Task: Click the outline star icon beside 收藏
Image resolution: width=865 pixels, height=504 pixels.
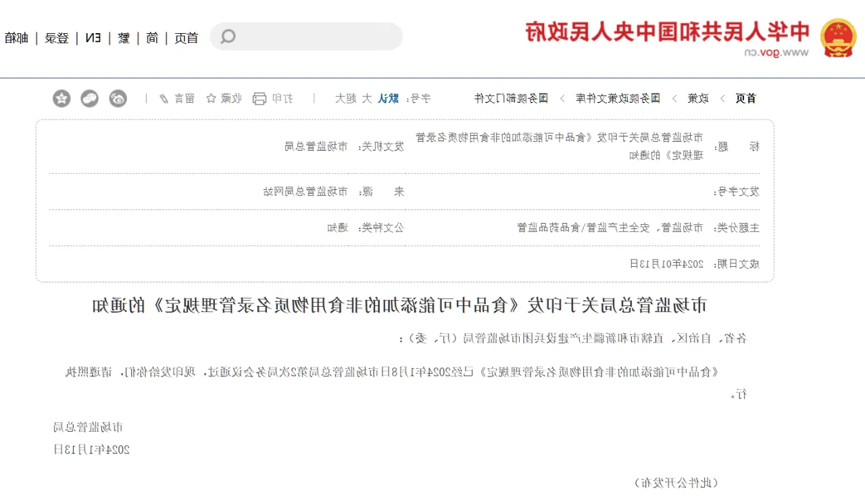Action: 211,99
